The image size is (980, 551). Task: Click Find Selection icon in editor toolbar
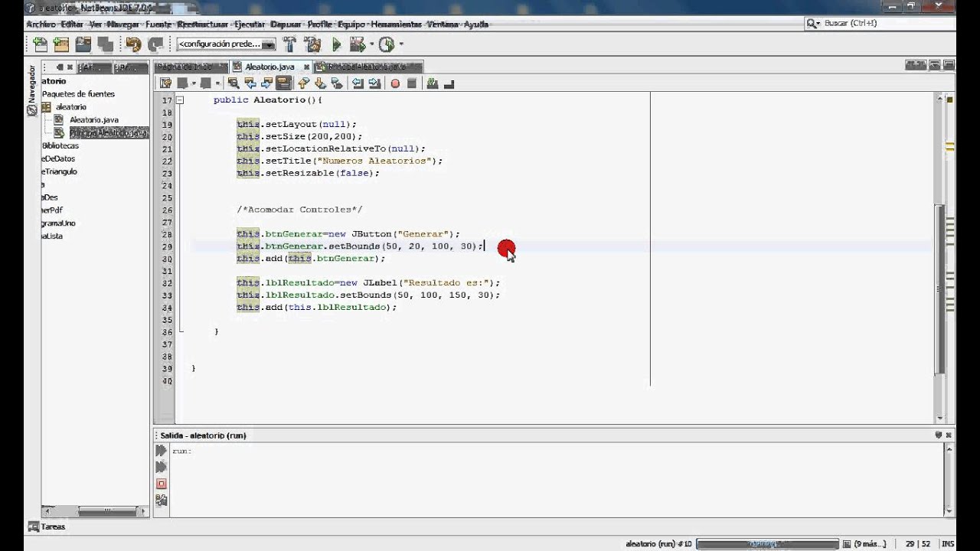tap(233, 83)
